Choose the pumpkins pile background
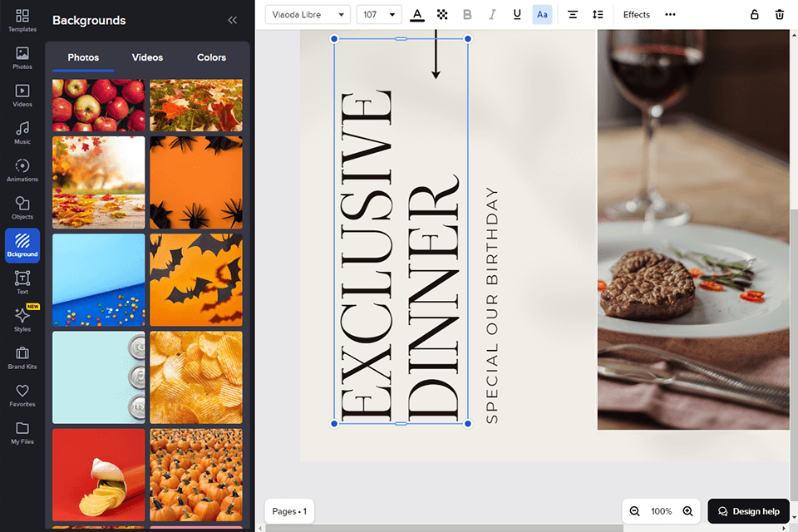The width and height of the screenshot is (798, 532). (x=196, y=475)
